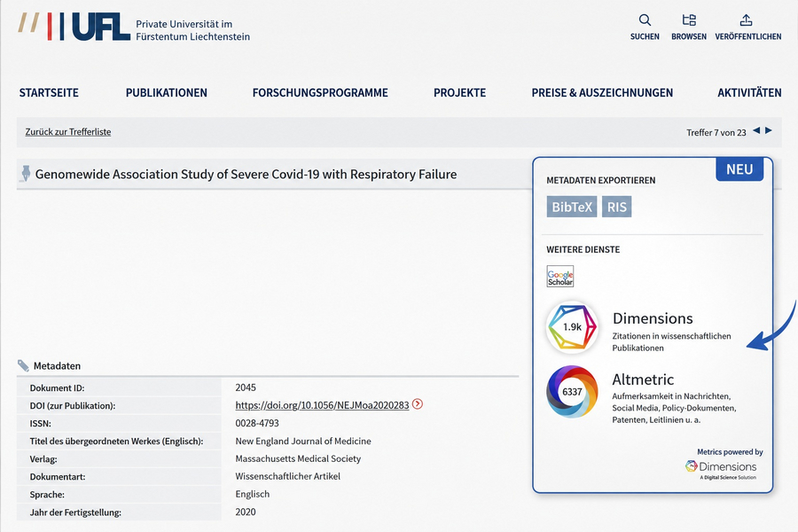Image resolution: width=798 pixels, height=532 pixels.
Task: Follow the Zurück zur Trefferliste link
Action: tap(68, 132)
